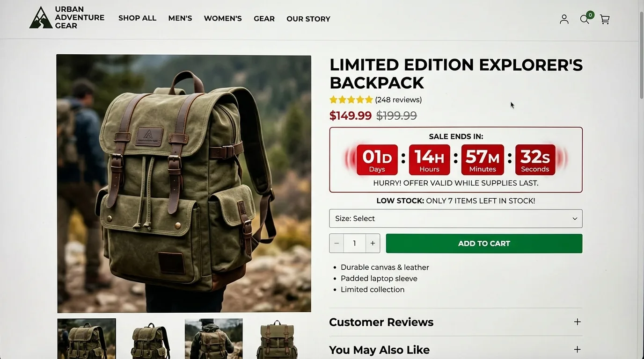Open the Size: Select dropdown
Image resolution: width=644 pixels, height=359 pixels.
pos(456,219)
